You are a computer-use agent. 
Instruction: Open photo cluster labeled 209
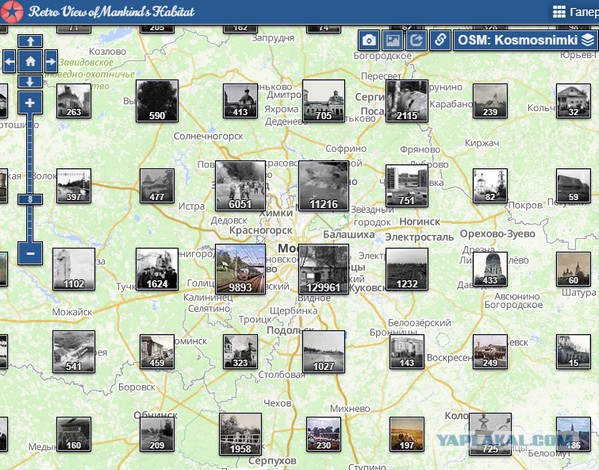click(x=157, y=434)
